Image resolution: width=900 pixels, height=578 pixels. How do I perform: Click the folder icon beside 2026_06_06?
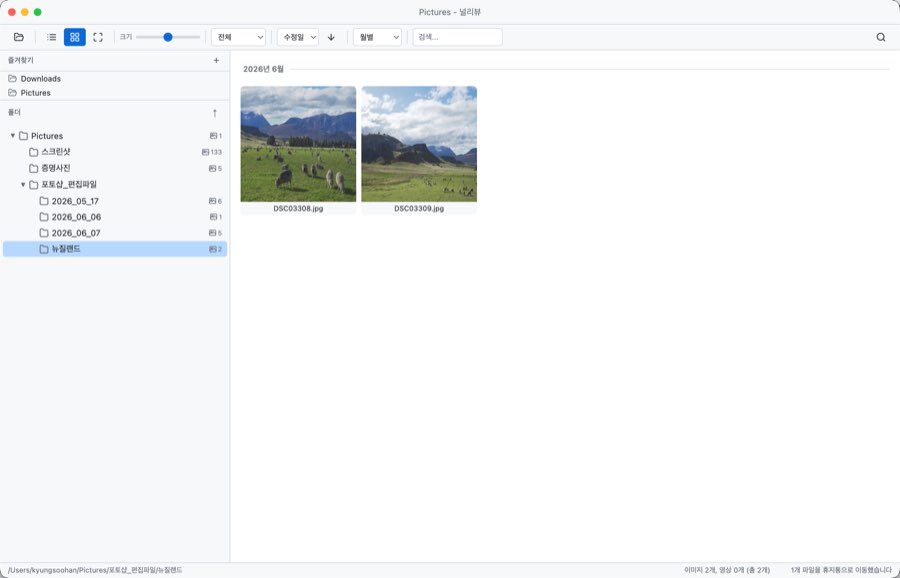pos(44,217)
